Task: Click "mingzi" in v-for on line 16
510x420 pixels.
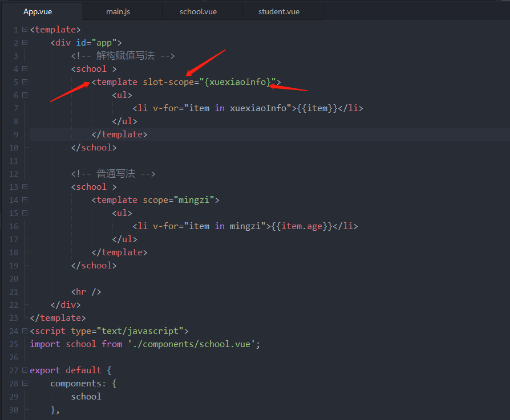Action: [x=245, y=226]
